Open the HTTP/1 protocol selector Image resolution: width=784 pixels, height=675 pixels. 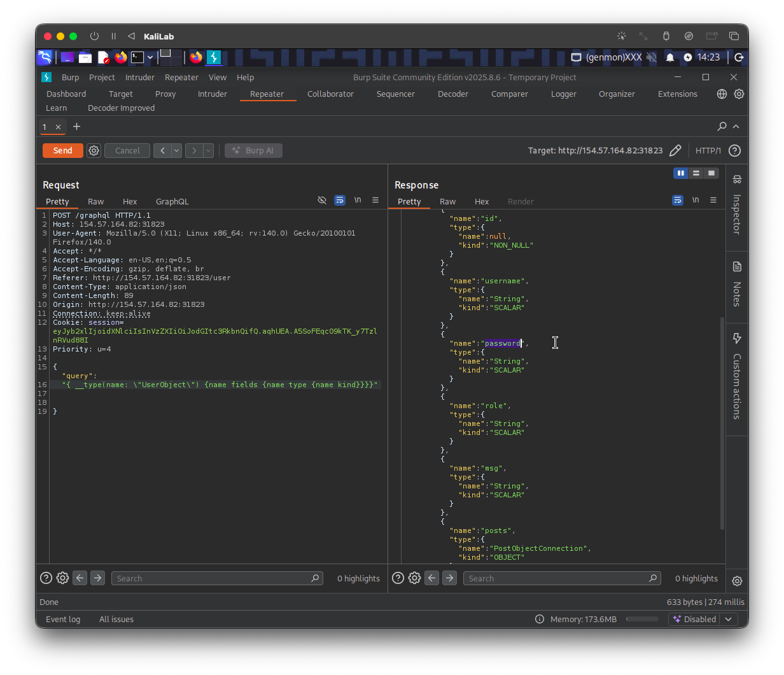click(708, 151)
